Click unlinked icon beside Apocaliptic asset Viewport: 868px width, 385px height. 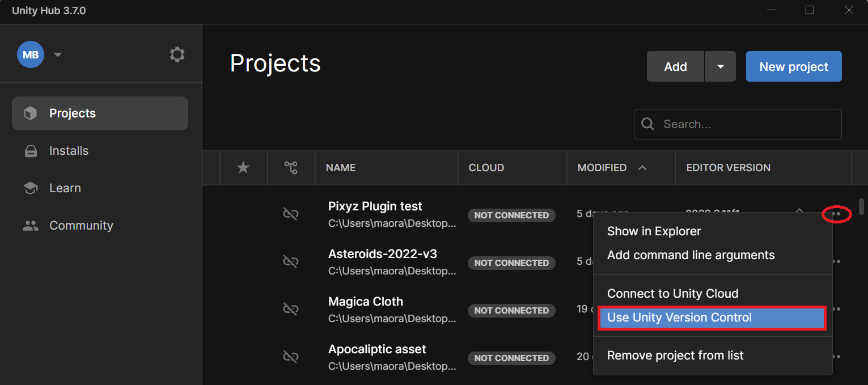pyautogui.click(x=291, y=357)
